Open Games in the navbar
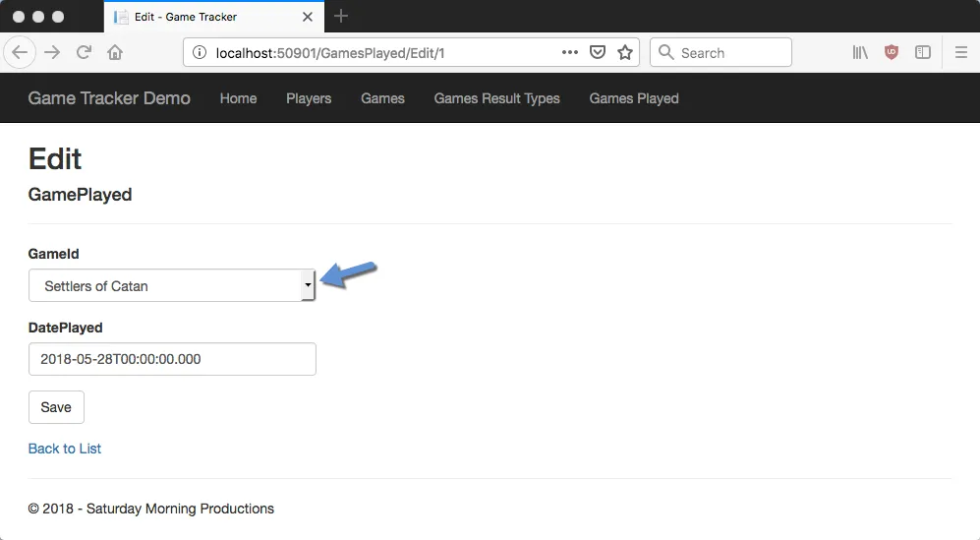980x540 pixels. point(382,98)
